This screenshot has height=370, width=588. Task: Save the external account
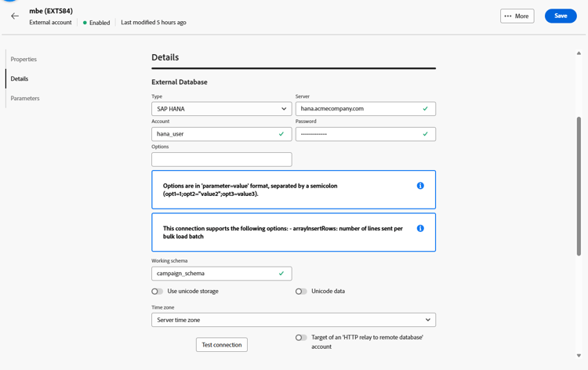pyautogui.click(x=561, y=16)
